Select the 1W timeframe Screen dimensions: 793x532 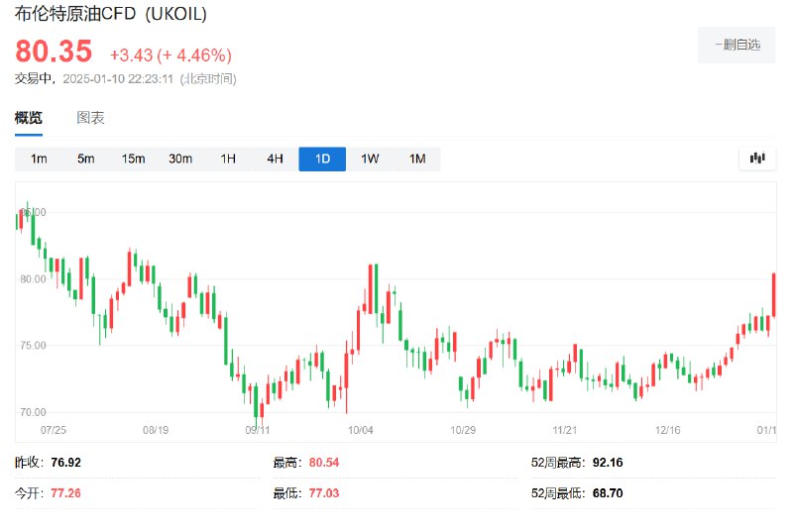click(x=370, y=159)
